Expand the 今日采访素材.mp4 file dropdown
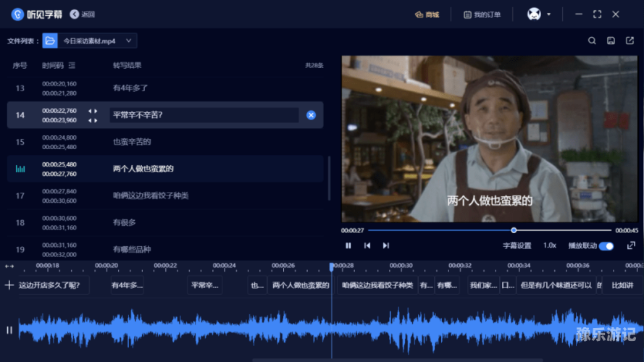The height and width of the screenshot is (362, 644). (128, 41)
